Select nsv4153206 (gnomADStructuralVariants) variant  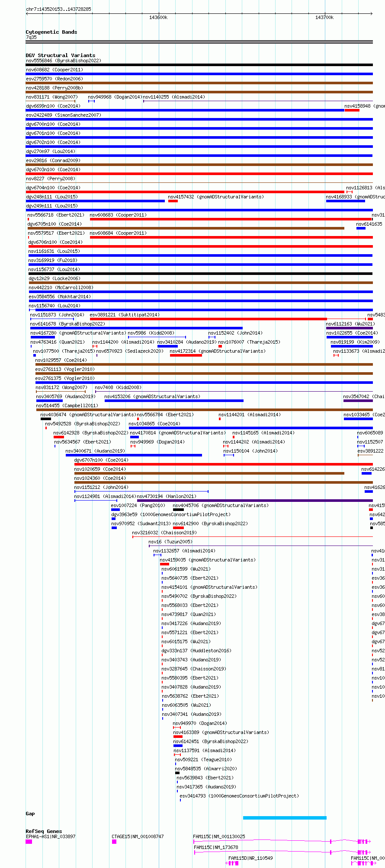coord(174,401)
